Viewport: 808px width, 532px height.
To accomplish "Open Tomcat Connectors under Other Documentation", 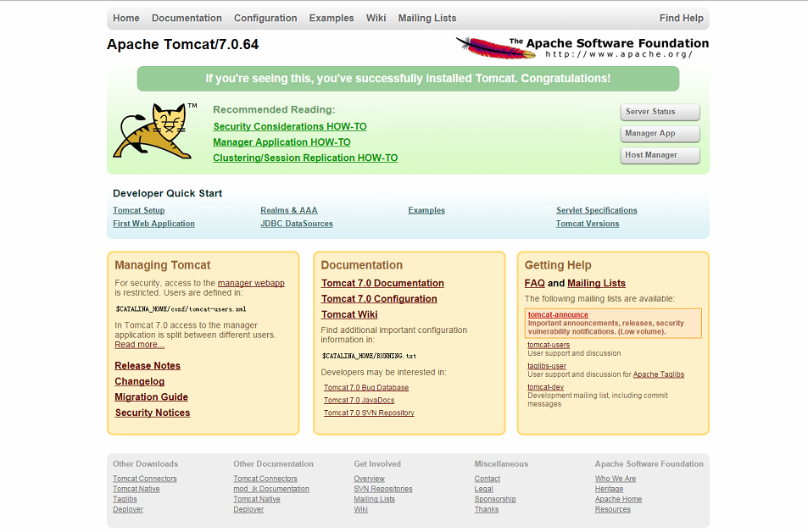I will coord(265,479).
